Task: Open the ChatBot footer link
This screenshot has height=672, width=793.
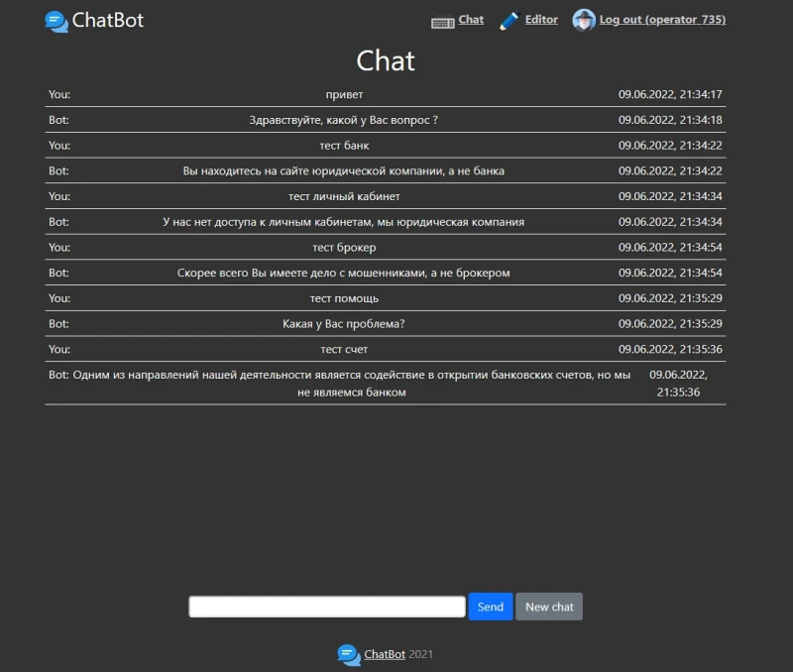Action: (x=385, y=654)
